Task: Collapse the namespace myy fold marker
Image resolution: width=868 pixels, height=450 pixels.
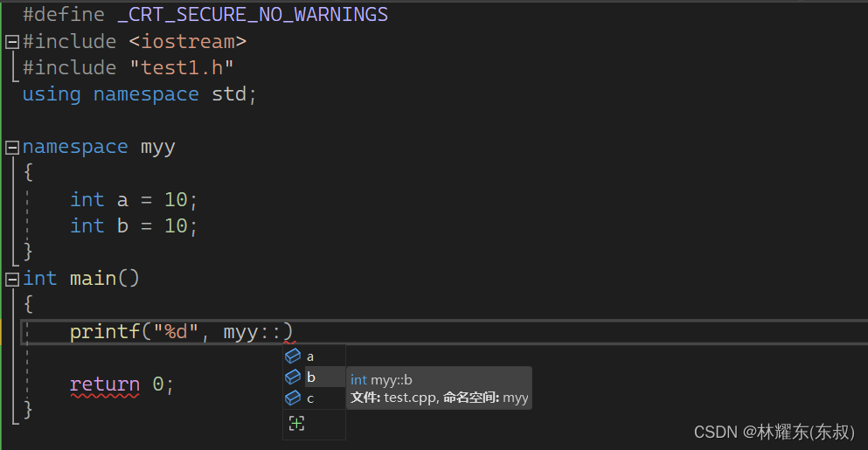Action: point(12,147)
